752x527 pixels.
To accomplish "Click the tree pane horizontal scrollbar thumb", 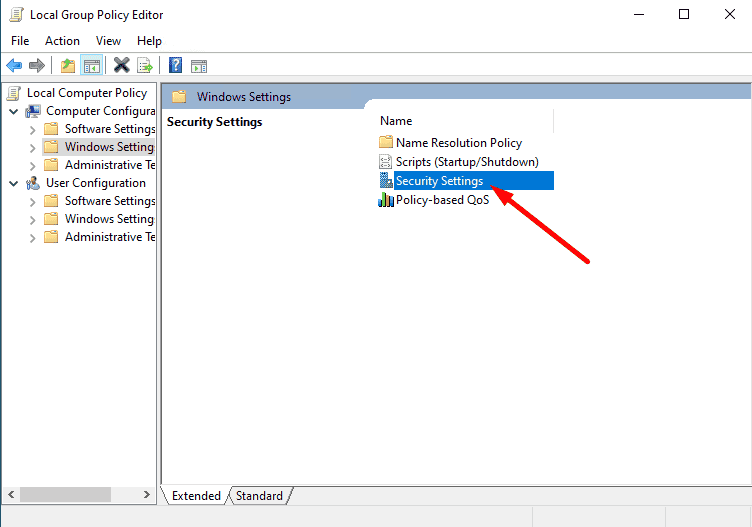I will pos(66,494).
